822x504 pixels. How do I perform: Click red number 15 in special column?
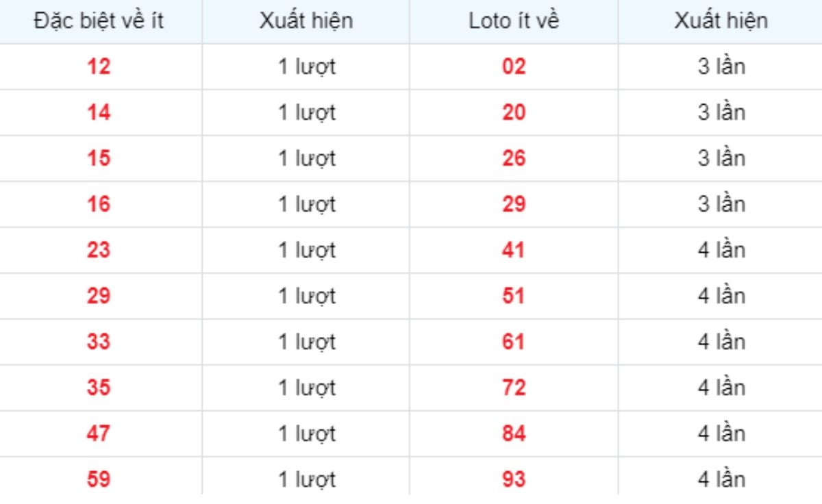[x=99, y=159]
